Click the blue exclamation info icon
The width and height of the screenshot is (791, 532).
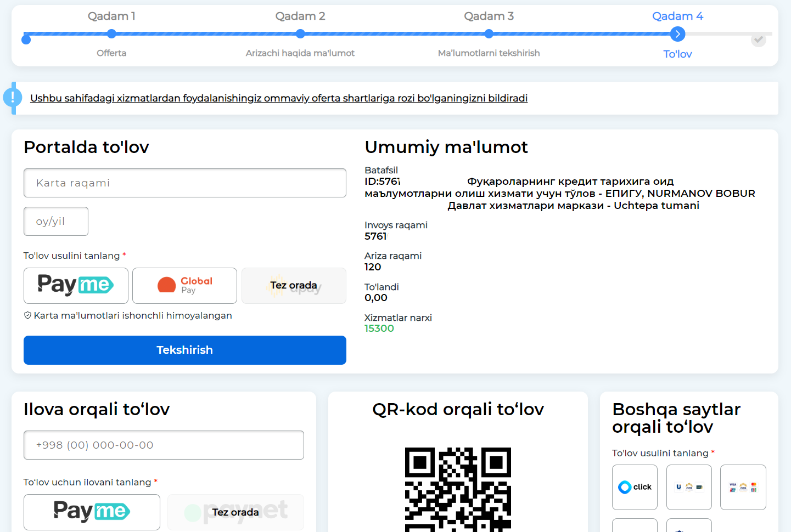click(x=13, y=98)
